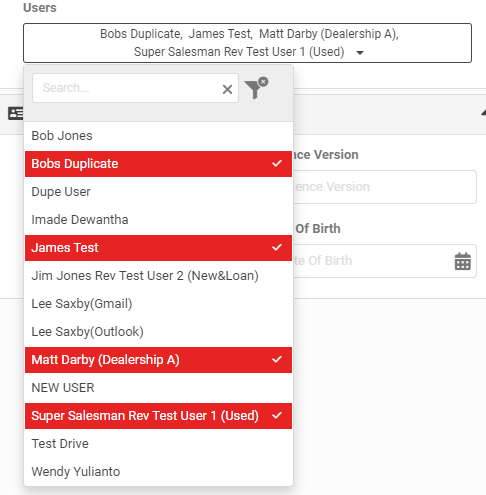Open the Date Of Birth calendar icon

(x=463, y=261)
